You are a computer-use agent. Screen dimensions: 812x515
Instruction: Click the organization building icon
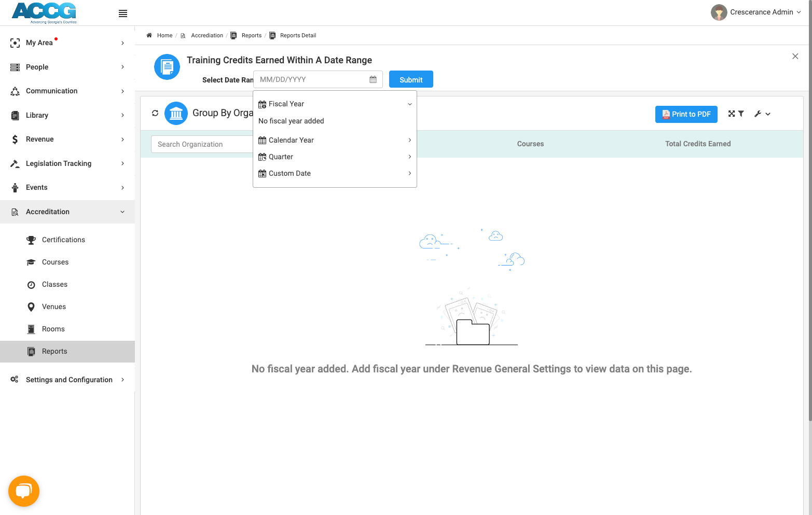coord(176,113)
